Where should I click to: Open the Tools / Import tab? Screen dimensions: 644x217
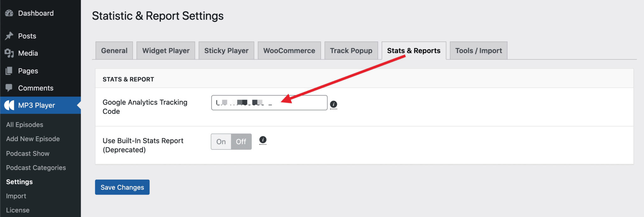[479, 51]
